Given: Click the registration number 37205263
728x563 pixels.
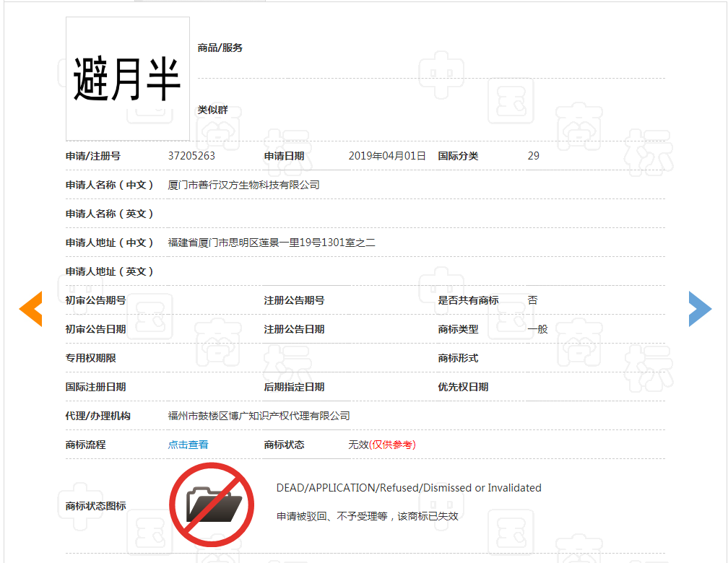Looking at the screenshot, I should click(191, 156).
